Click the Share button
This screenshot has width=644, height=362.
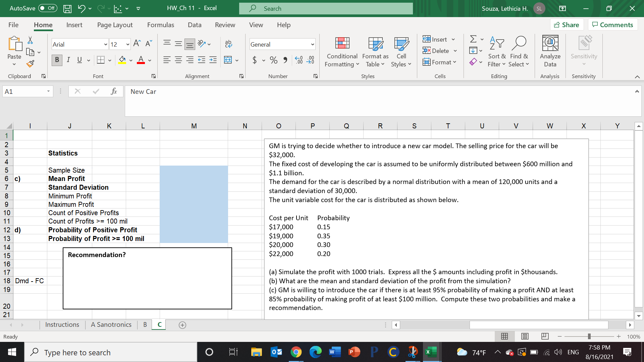pyautogui.click(x=567, y=24)
